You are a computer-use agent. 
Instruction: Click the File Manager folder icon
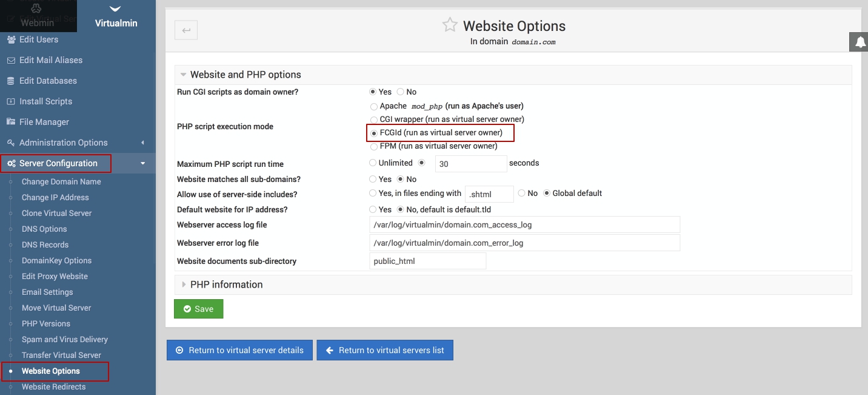coord(11,122)
